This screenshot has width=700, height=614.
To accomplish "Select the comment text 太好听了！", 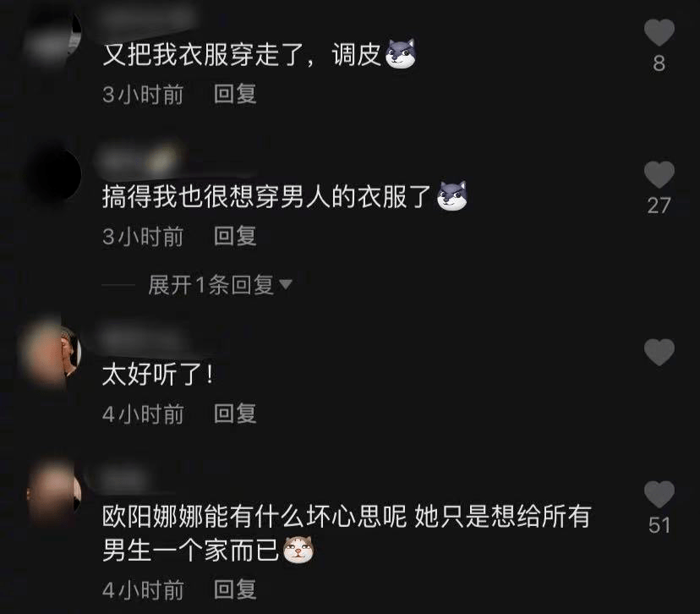I will click(158, 374).
